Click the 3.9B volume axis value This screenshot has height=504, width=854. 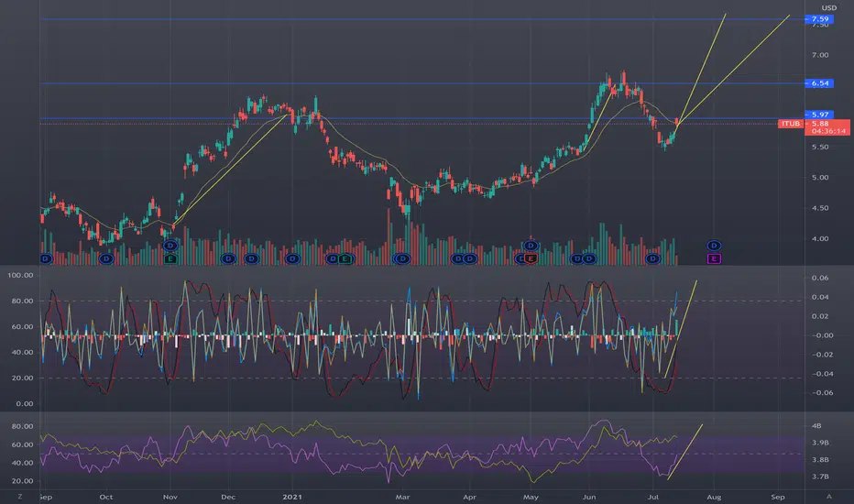click(820, 443)
